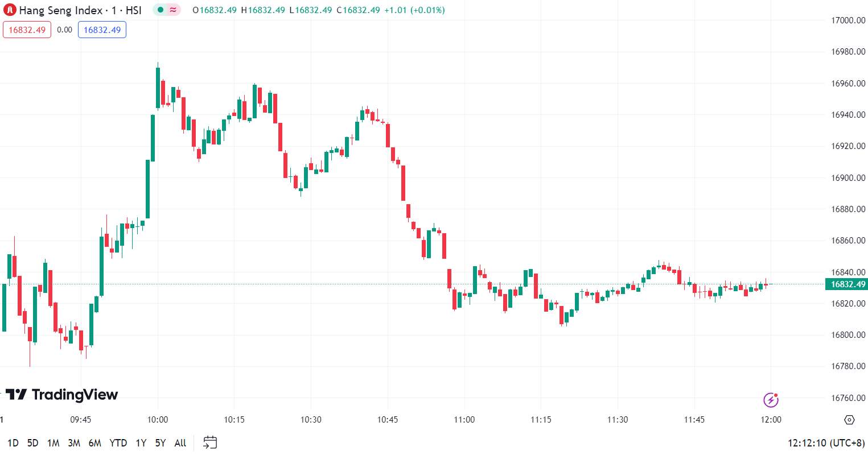Choose the YTD time range
Viewport: 868px width, 455px height.
(118, 443)
